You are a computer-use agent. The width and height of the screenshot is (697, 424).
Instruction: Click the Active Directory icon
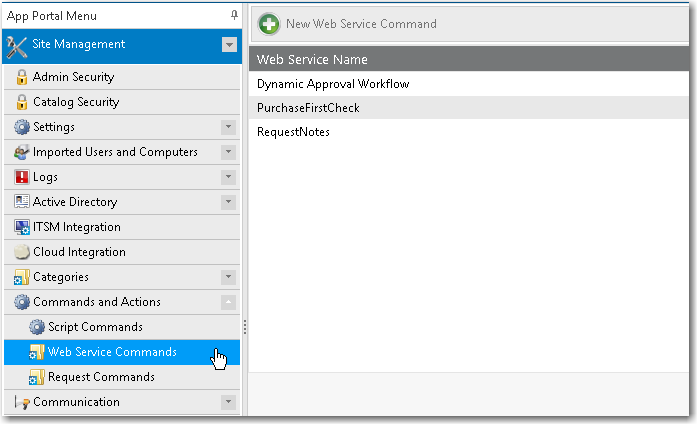(22, 202)
